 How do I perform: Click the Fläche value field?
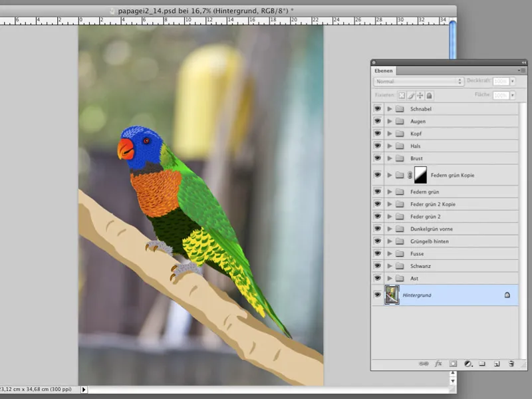tap(501, 95)
